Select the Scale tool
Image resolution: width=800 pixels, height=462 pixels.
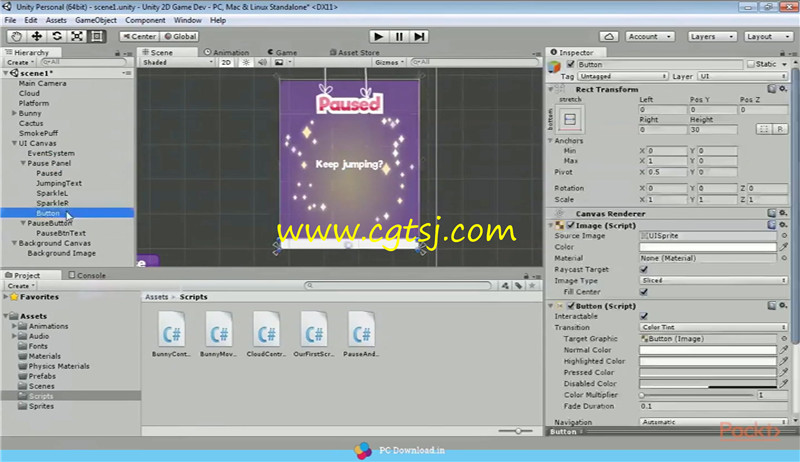click(77, 36)
